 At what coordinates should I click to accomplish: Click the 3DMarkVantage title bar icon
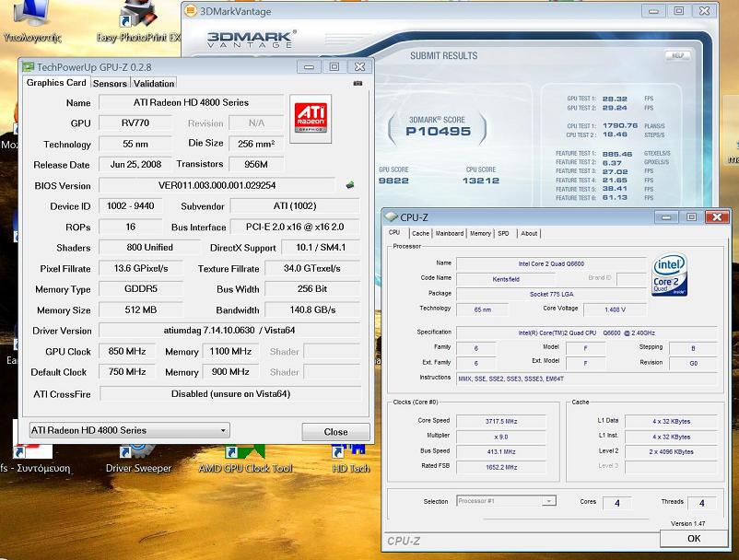point(191,11)
